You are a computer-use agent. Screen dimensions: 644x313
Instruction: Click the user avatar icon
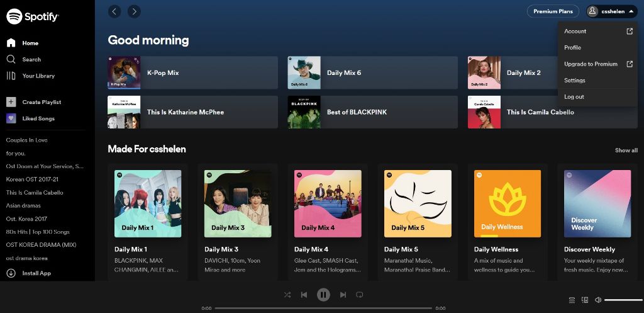tap(592, 11)
